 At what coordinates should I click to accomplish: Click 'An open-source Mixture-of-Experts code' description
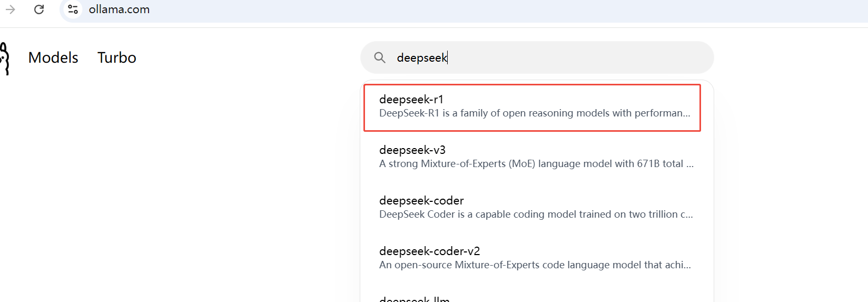535,265
